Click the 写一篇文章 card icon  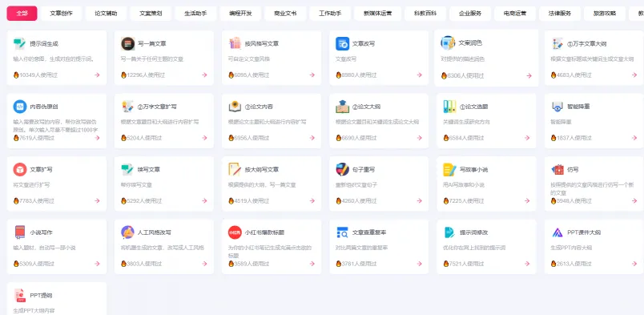coord(127,43)
